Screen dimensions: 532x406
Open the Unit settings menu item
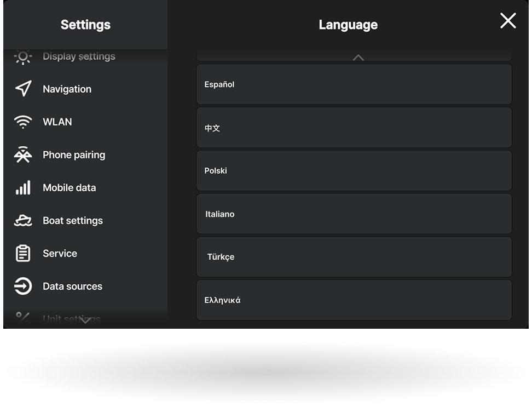tap(71, 318)
